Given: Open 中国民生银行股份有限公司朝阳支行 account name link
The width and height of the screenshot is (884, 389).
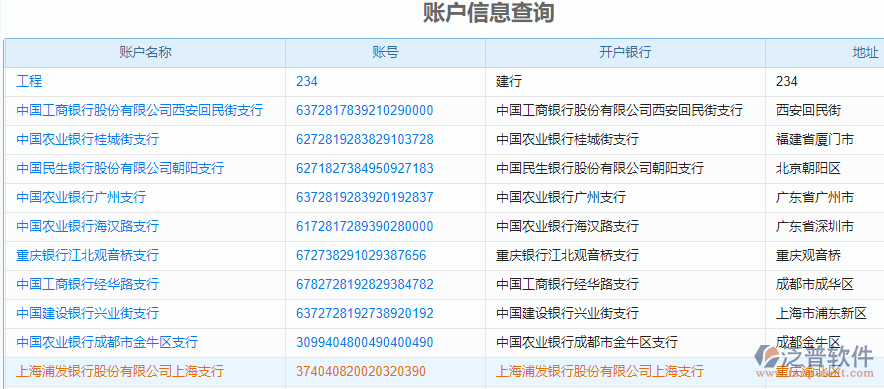Looking at the screenshot, I should (x=120, y=168).
